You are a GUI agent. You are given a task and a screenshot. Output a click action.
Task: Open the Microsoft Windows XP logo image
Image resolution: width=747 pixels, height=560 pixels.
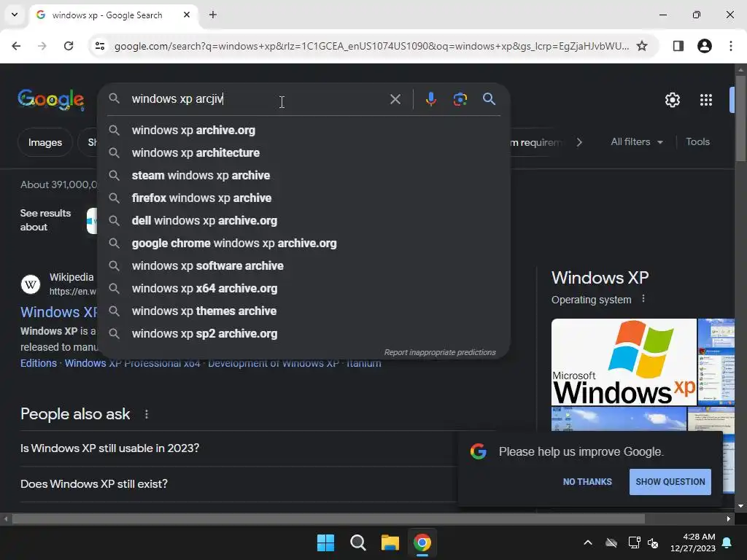624,362
